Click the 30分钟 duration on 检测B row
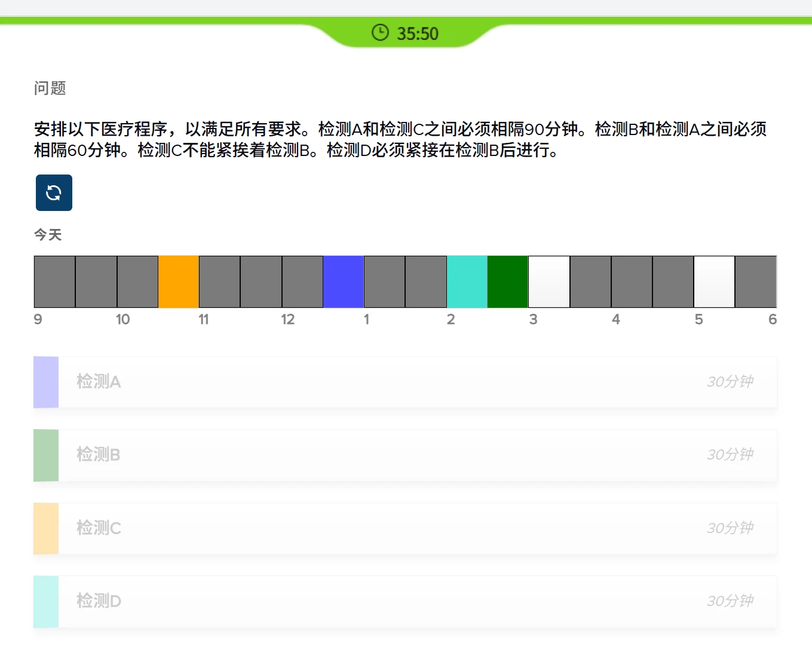This screenshot has height=664, width=812. click(730, 454)
